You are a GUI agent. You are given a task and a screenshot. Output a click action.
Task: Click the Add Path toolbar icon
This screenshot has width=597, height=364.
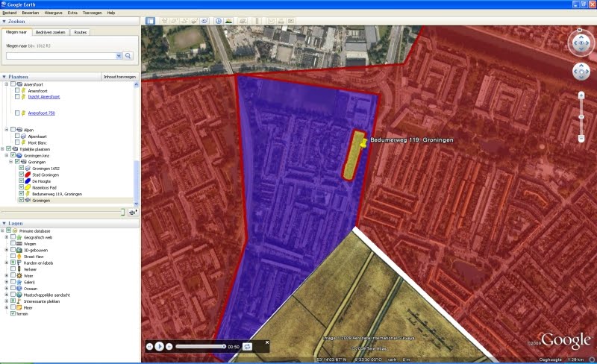pyautogui.click(x=184, y=21)
